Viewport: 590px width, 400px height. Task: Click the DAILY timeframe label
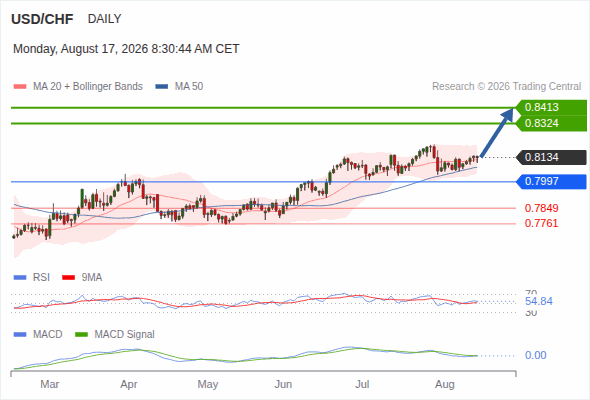click(x=105, y=19)
